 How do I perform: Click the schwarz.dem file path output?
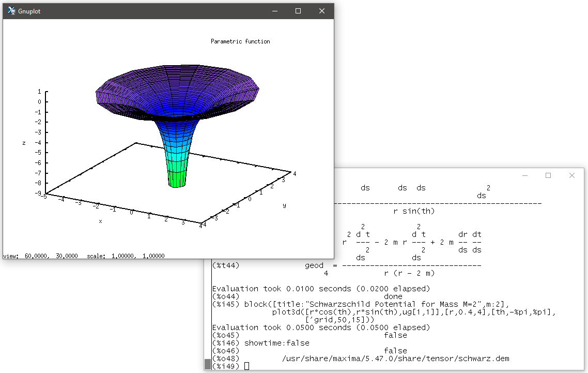click(x=396, y=359)
